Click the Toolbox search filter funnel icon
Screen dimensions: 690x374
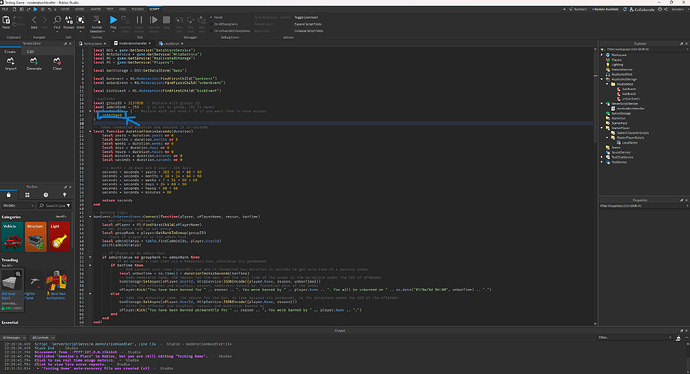tap(68, 205)
